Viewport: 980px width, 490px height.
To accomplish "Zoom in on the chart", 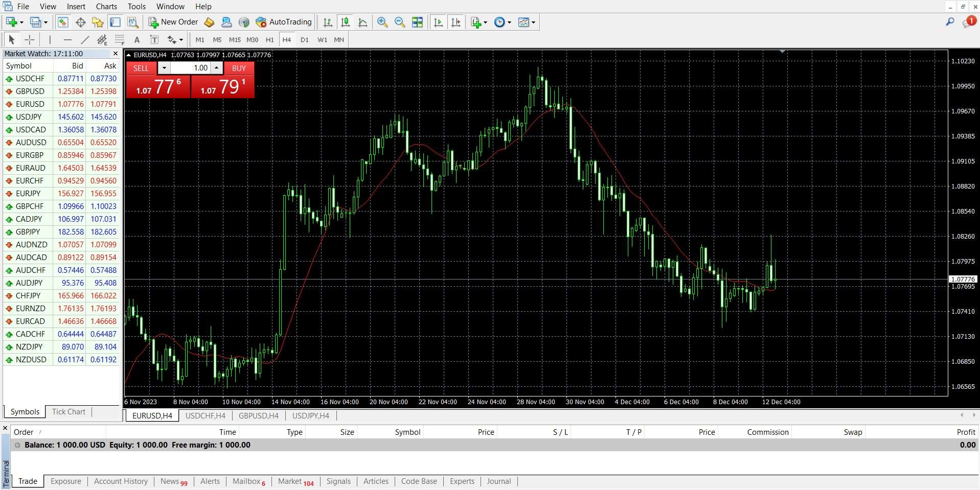I will click(x=382, y=22).
